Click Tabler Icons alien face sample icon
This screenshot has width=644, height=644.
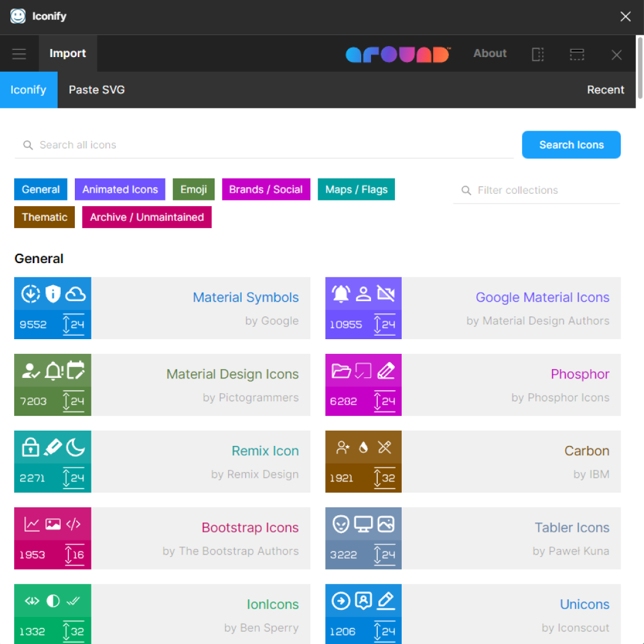coord(341,524)
